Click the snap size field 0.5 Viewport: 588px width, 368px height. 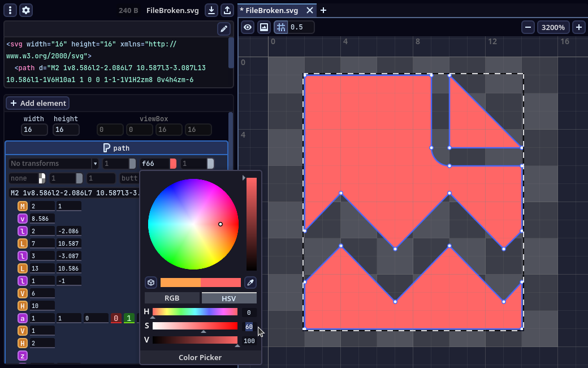point(301,27)
